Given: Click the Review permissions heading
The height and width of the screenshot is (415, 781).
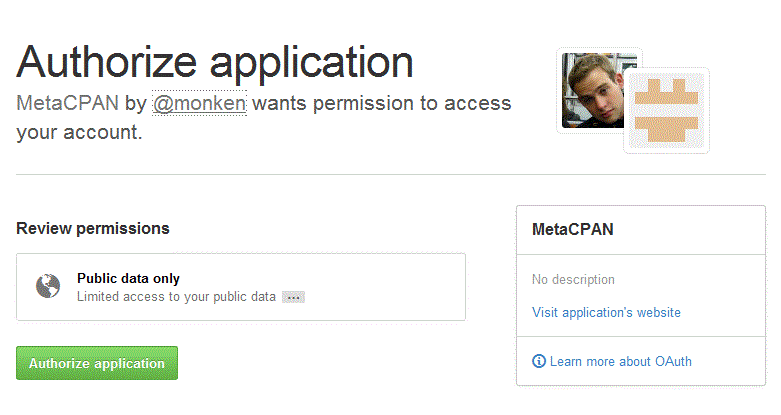Looking at the screenshot, I should click(x=93, y=229).
